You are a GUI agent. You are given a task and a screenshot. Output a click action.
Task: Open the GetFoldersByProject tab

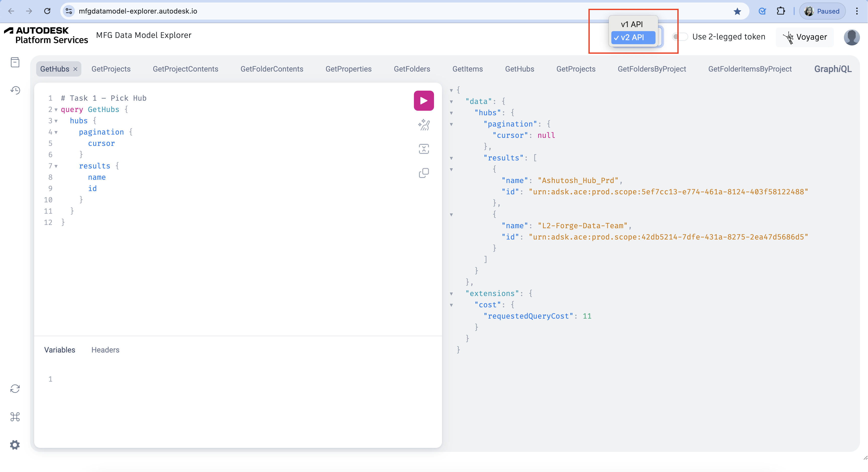pyautogui.click(x=652, y=69)
